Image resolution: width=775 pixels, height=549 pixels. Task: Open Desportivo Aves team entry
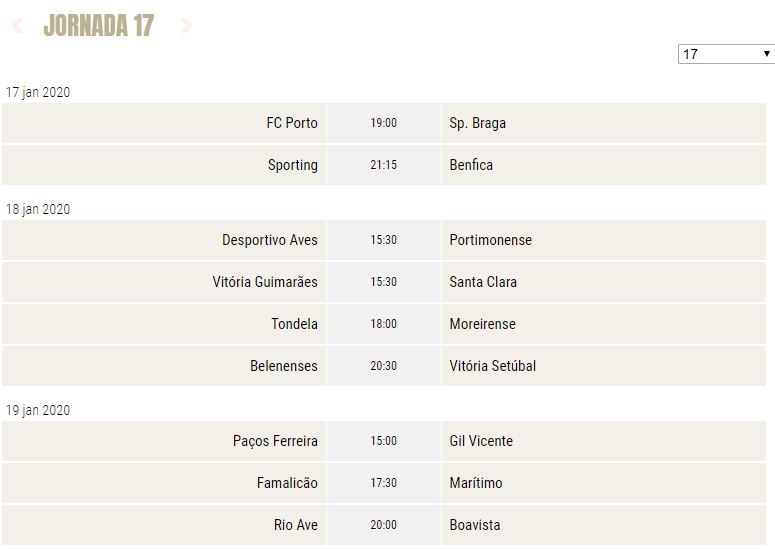pyautogui.click(x=270, y=240)
